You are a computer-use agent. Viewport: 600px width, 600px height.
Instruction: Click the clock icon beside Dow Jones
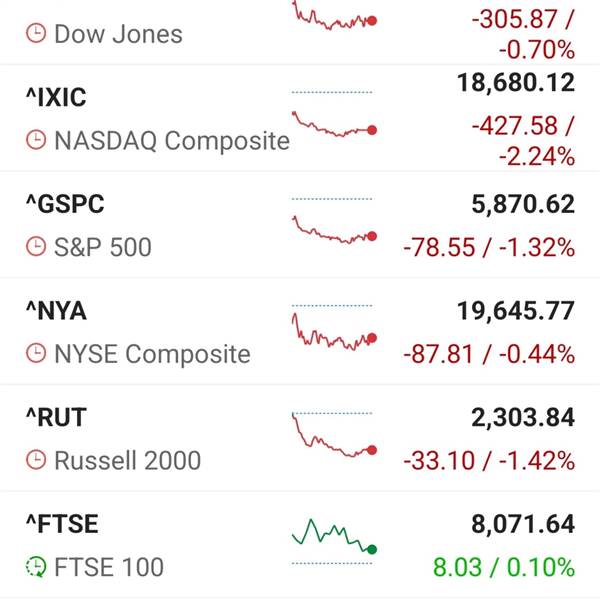pyautogui.click(x=36, y=33)
